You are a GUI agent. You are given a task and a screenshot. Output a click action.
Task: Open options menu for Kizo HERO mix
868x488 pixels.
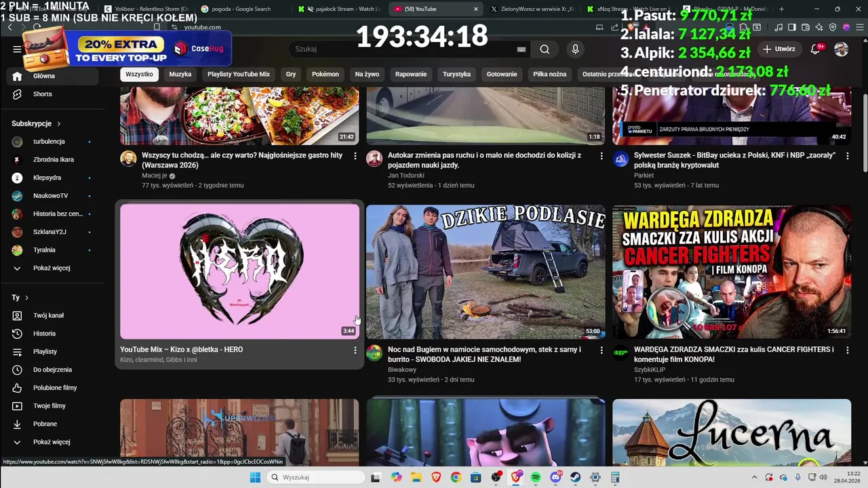[355, 350]
